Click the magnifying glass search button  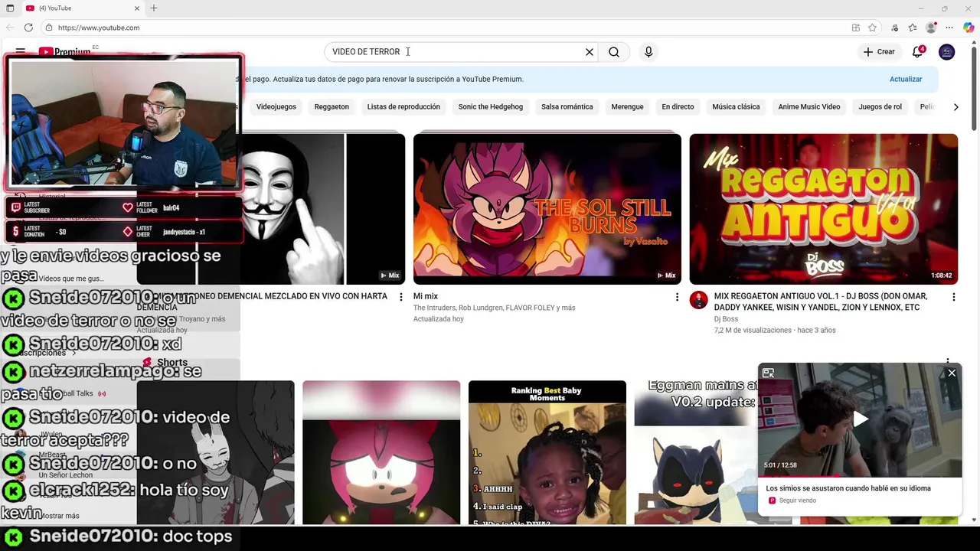(x=614, y=52)
